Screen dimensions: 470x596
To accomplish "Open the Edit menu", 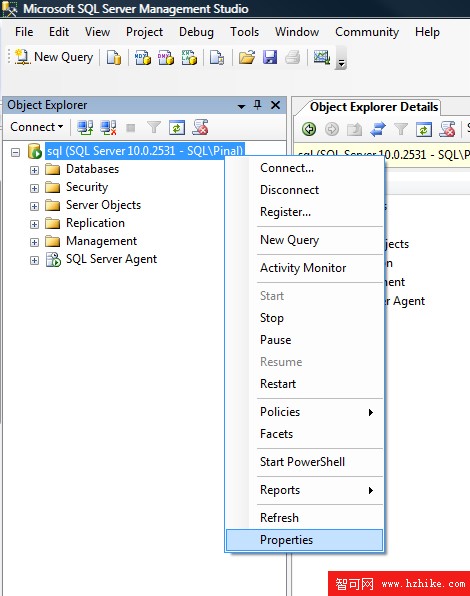I will coord(59,32).
